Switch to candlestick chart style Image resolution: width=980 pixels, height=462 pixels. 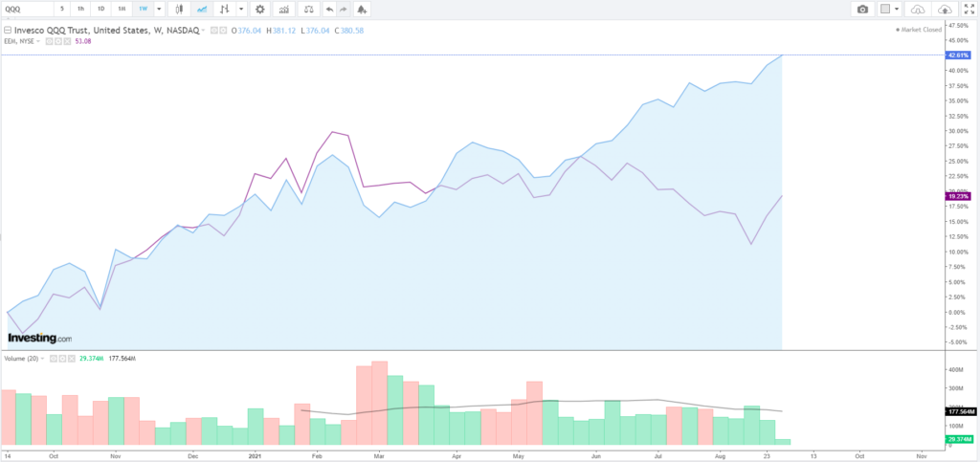click(x=179, y=10)
